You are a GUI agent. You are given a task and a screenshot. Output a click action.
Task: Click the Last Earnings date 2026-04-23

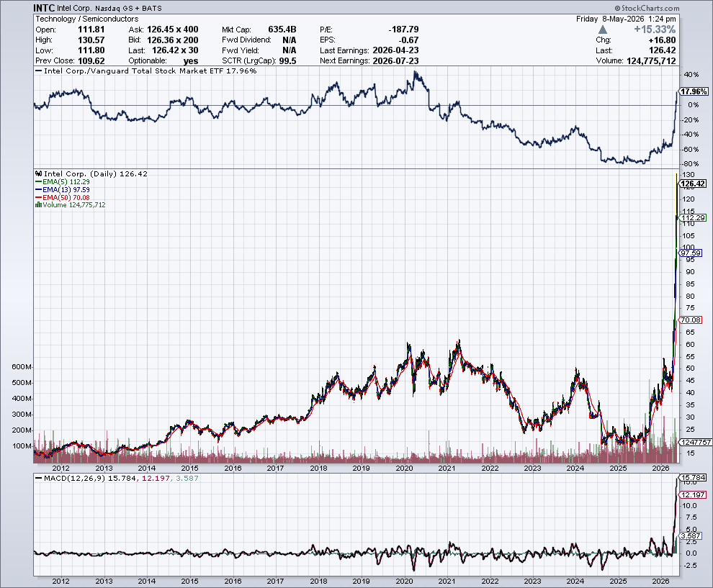(395, 50)
